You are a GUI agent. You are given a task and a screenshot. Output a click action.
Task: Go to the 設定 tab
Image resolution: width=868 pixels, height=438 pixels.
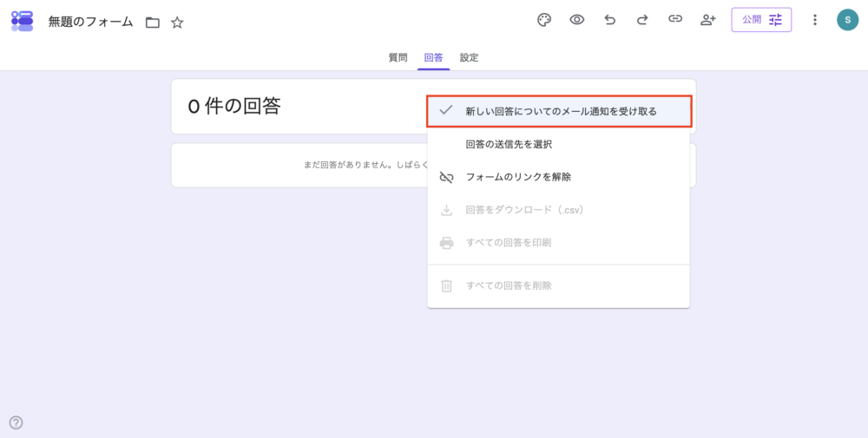coord(469,57)
